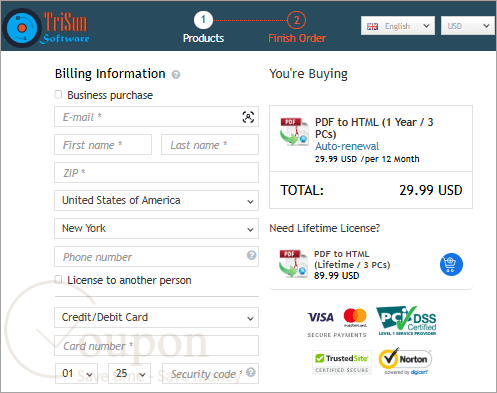This screenshot has height=393, width=497.
Task: Click the First name input field
Action: tap(103, 145)
